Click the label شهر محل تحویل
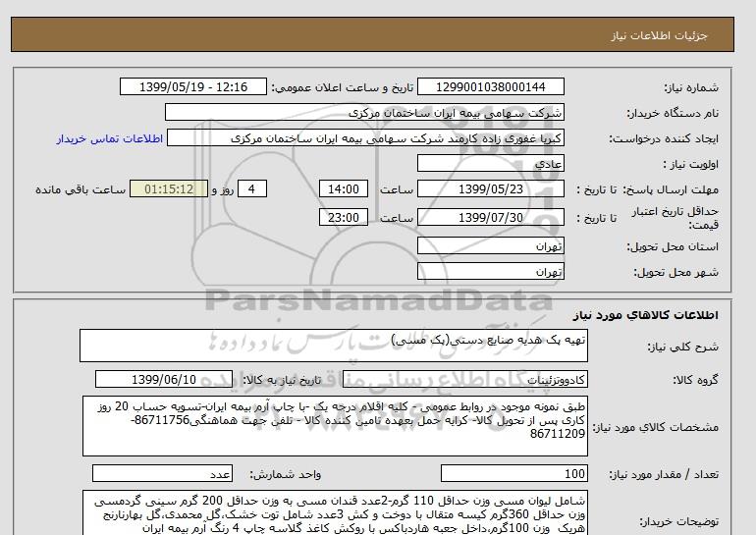Image resolution: width=756 pixels, height=535 pixels. click(675, 272)
